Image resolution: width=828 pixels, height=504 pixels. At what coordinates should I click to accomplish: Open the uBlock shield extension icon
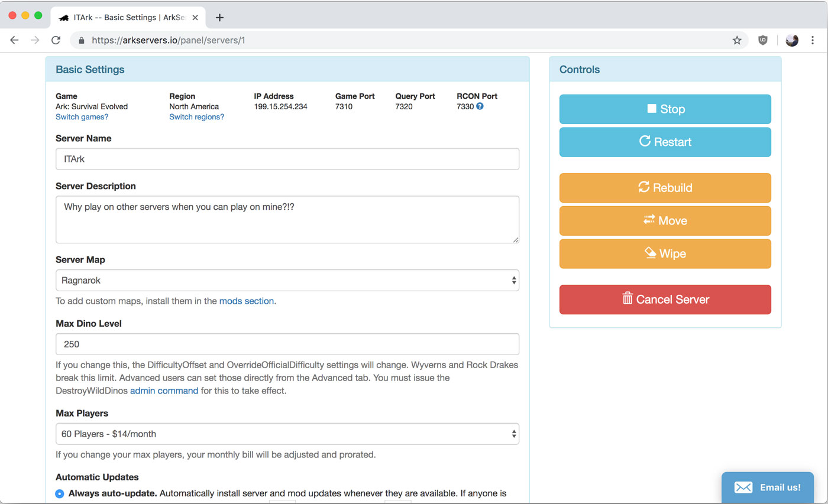click(x=763, y=40)
